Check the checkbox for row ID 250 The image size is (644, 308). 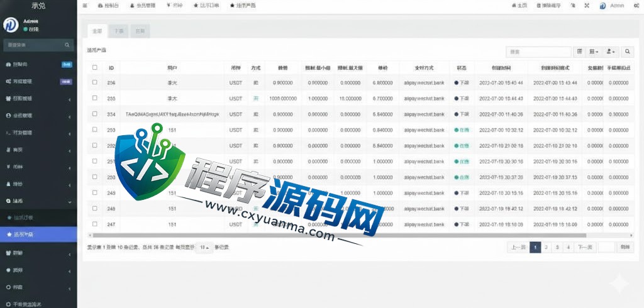(x=95, y=177)
